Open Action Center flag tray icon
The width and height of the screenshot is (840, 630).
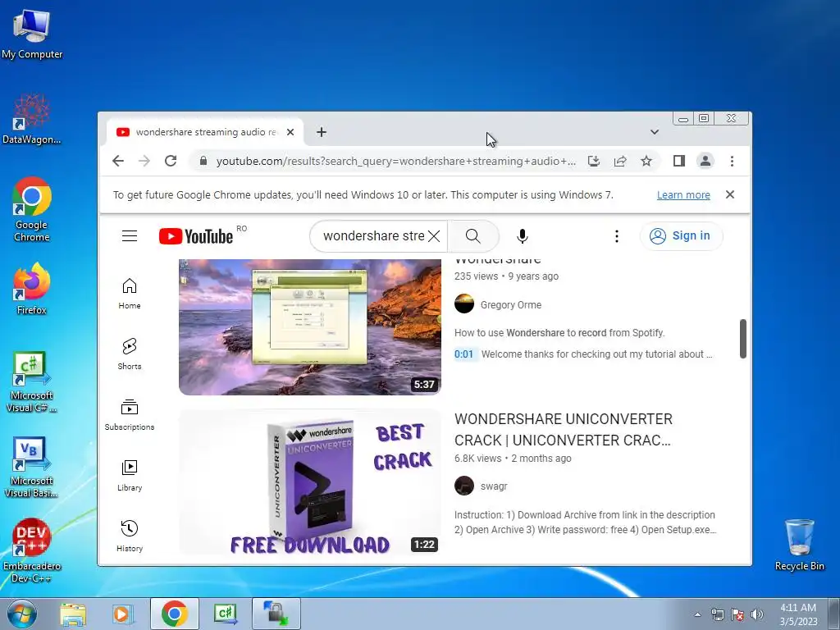[737, 614]
